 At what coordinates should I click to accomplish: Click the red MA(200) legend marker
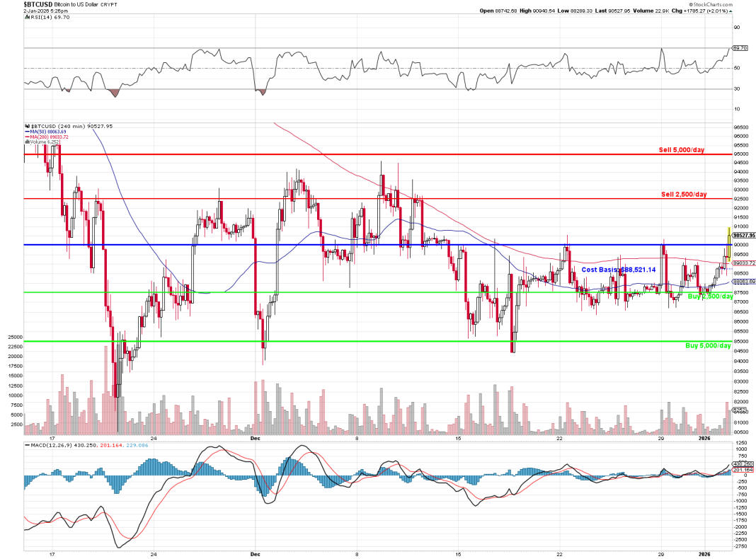(x=25, y=137)
